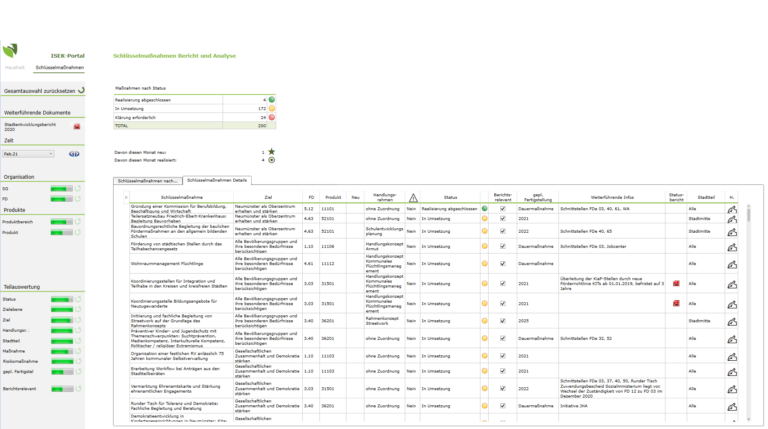This screenshot has height=429, width=768.
Task: Open edit icon for Runder Tisch für Toleranz row
Action: 732,406
